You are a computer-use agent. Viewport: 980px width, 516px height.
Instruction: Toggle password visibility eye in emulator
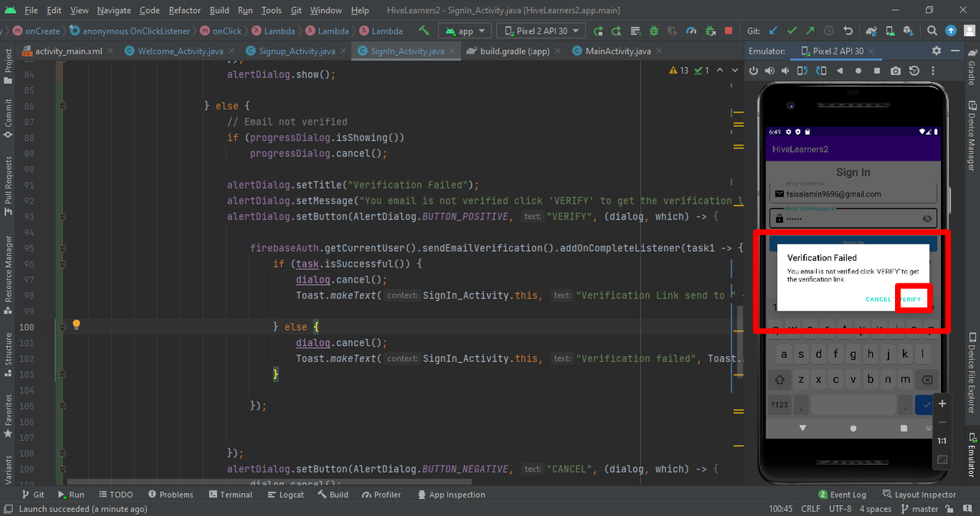[x=927, y=218]
